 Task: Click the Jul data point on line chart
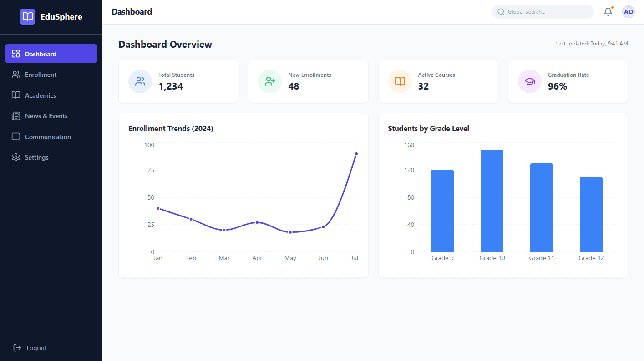pos(356,154)
